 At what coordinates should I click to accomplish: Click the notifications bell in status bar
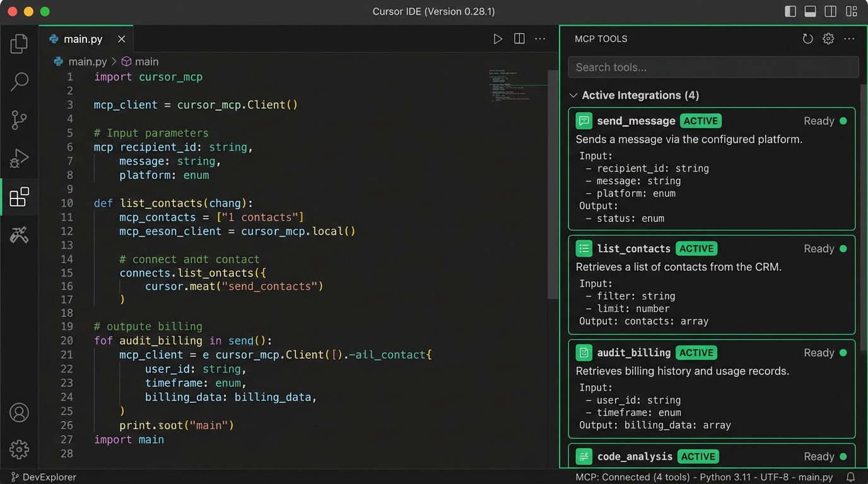coord(851,477)
